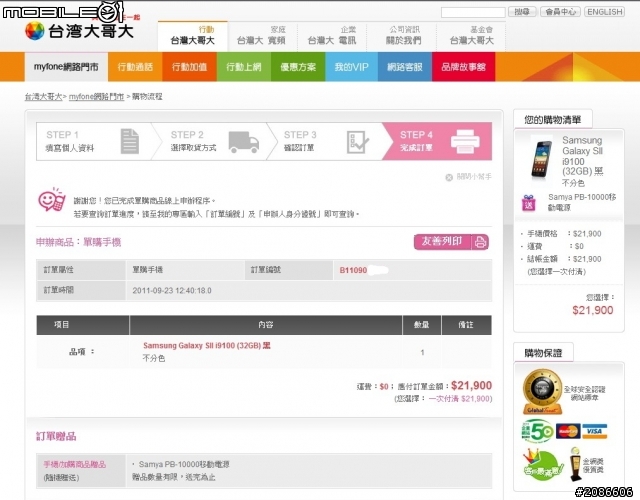Switch to ENGLISH language

point(604,12)
